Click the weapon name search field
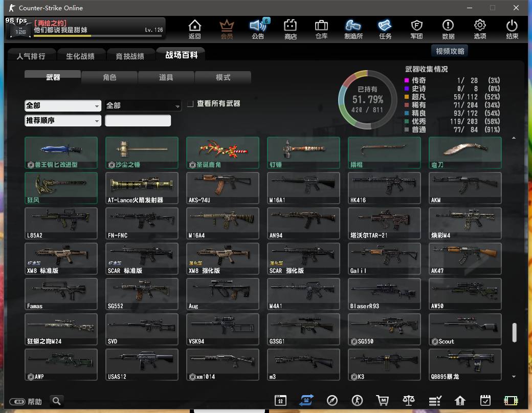Screen dimensions: 532x413 (x=138, y=120)
